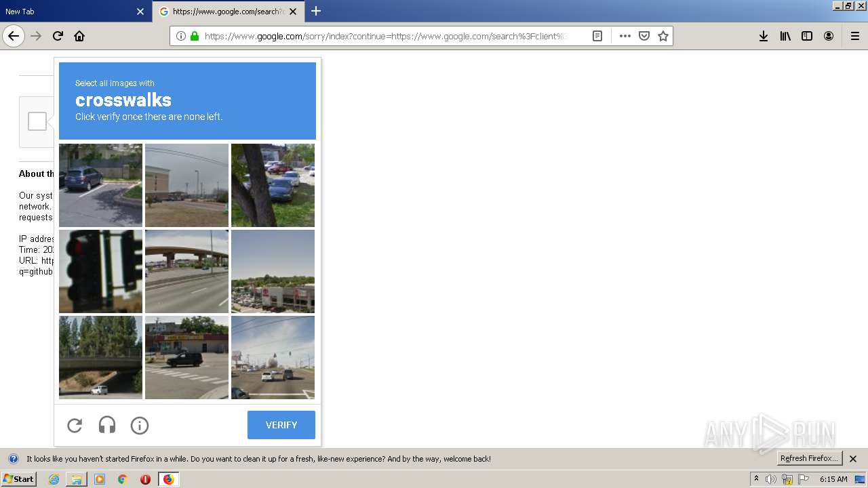Launch Google Chrome from taskbar

[x=122, y=479]
